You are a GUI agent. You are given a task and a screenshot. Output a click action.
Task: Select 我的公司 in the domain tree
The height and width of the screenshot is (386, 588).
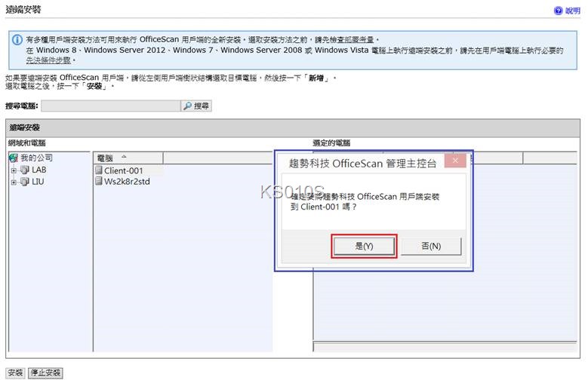point(37,158)
